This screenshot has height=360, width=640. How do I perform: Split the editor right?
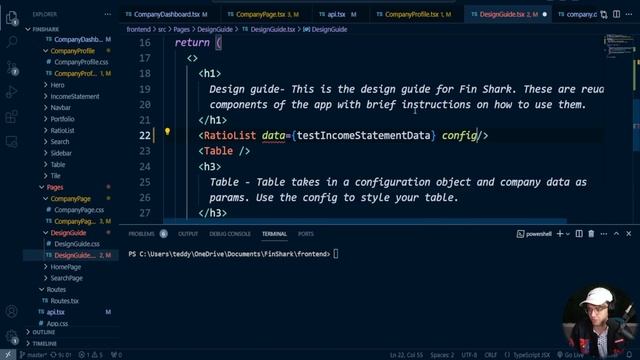tap(616, 14)
